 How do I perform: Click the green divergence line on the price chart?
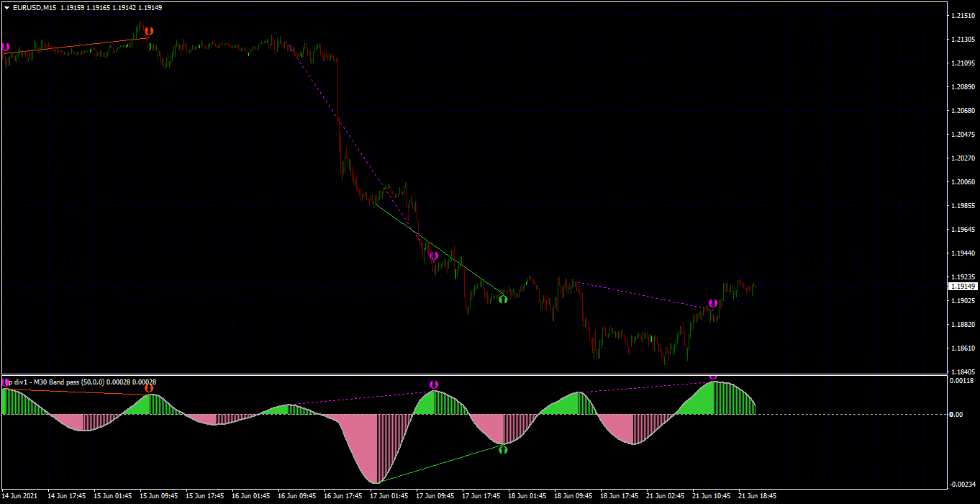pos(439,249)
